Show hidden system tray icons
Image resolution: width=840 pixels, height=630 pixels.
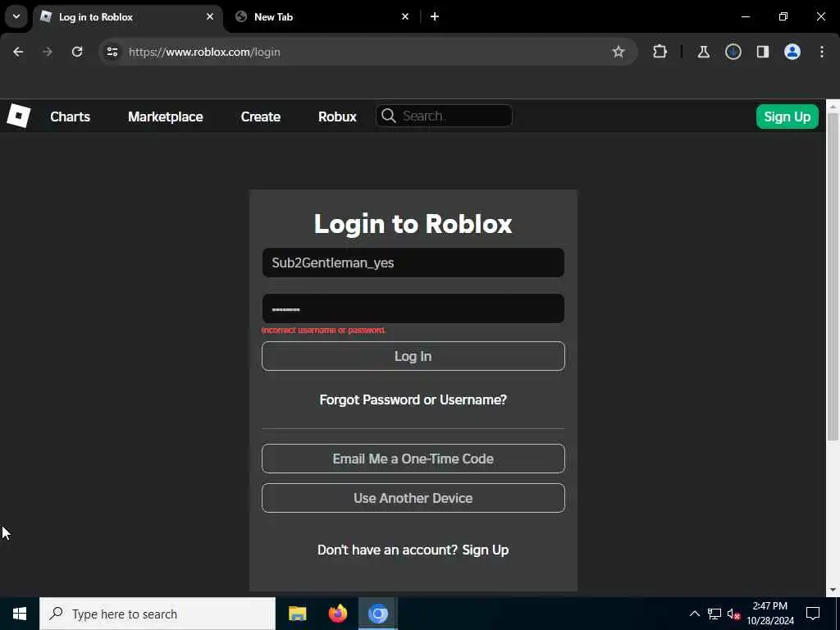[694, 614]
